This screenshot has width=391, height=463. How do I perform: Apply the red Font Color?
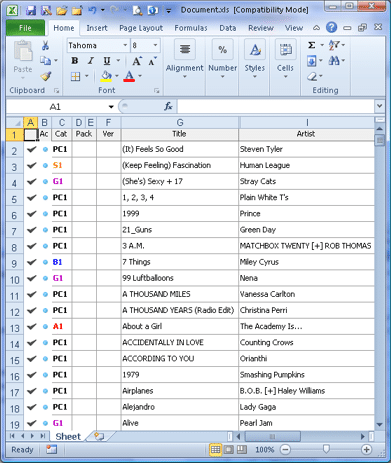129,76
